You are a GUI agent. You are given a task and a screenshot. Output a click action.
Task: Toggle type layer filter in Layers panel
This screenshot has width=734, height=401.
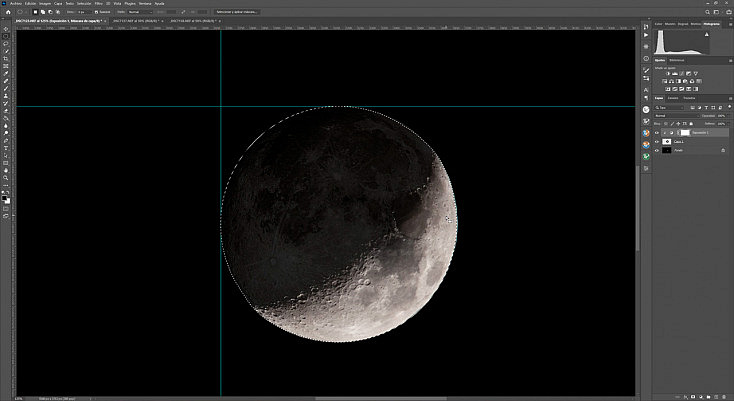click(706, 108)
